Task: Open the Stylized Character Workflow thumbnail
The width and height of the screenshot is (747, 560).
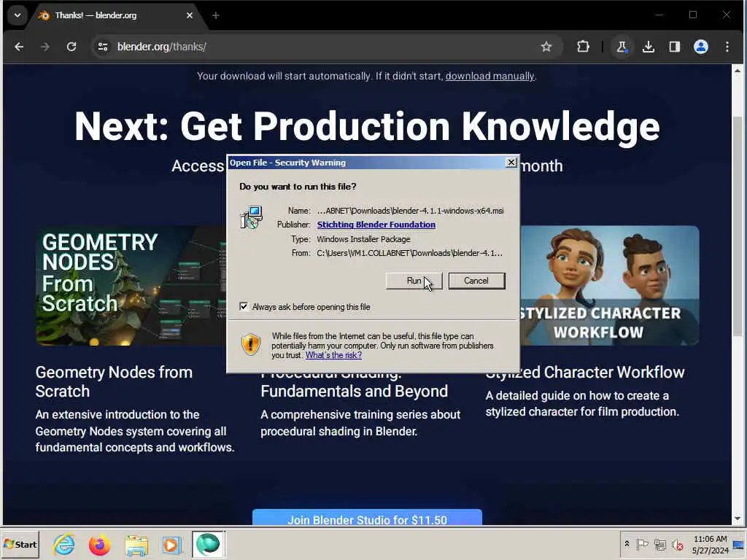Action: [609, 286]
